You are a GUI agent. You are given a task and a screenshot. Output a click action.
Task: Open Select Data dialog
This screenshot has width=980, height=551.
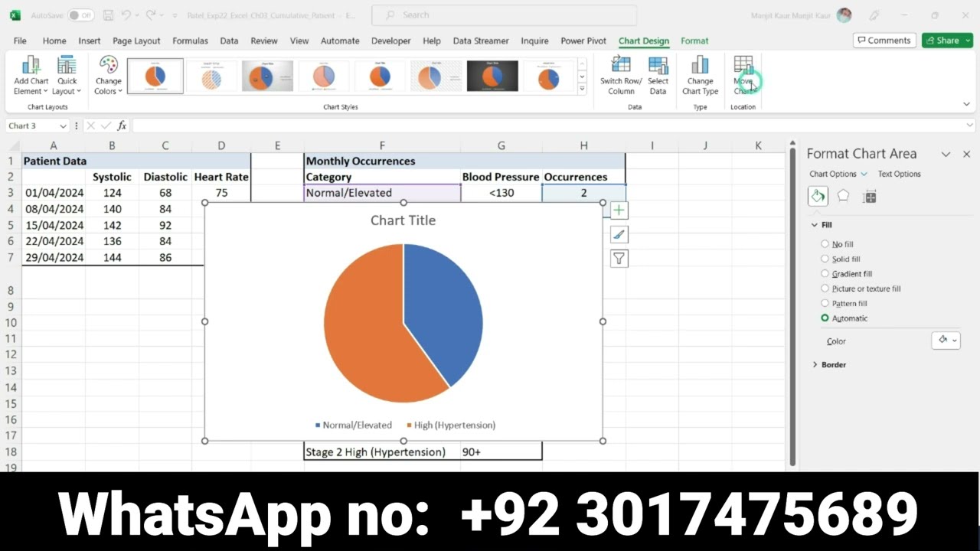658,75
